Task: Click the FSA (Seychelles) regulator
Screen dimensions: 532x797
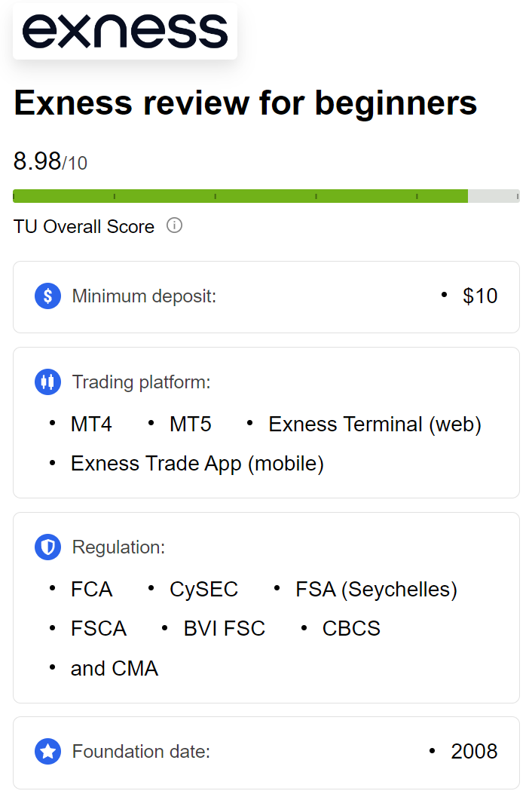Action: point(376,589)
